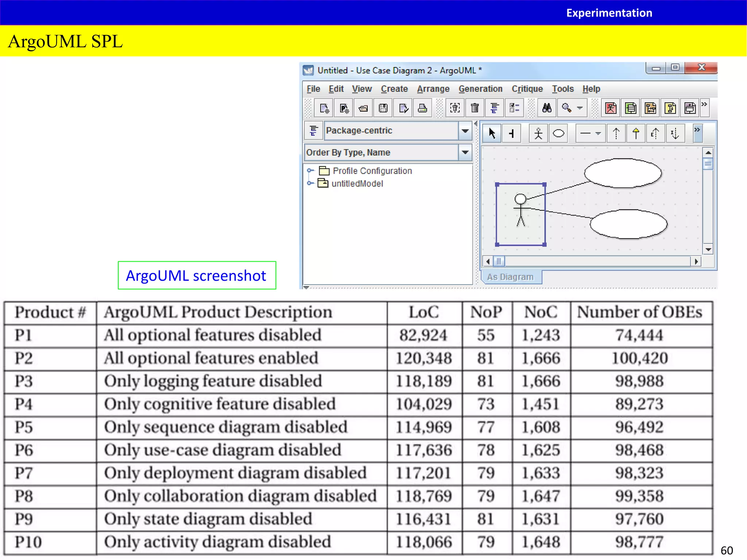The width and height of the screenshot is (747, 560).
Task: Save project with the floppy disk icon
Action: [x=383, y=108]
